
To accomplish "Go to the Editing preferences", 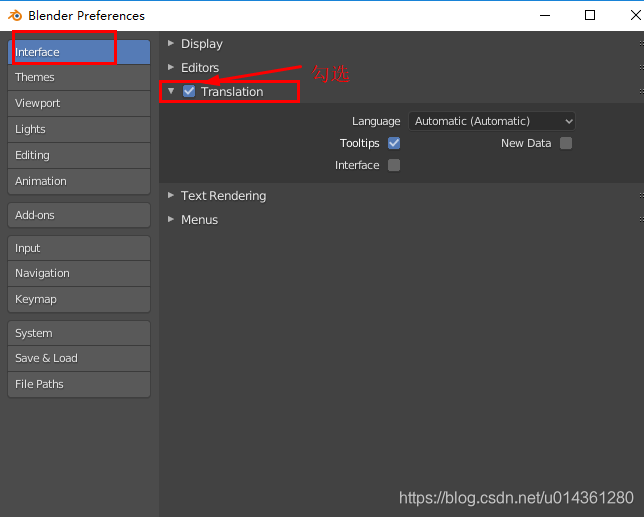I will [x=79, y=155].
